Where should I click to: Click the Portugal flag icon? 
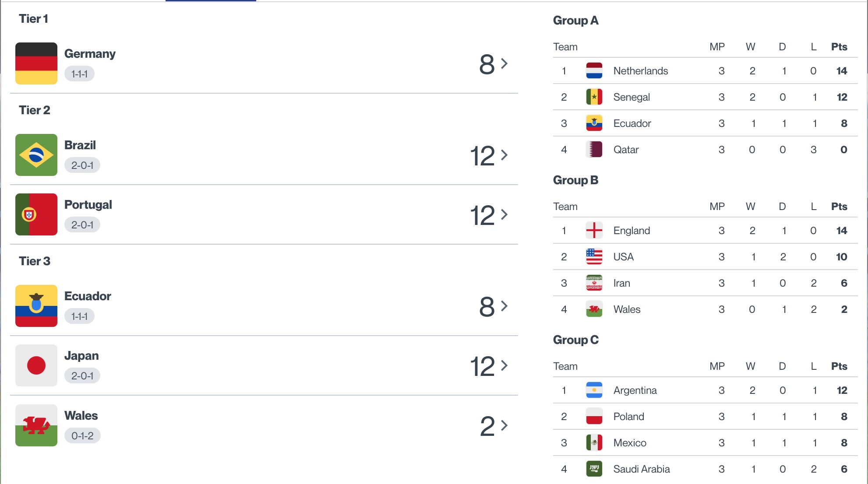click(36, 214)
